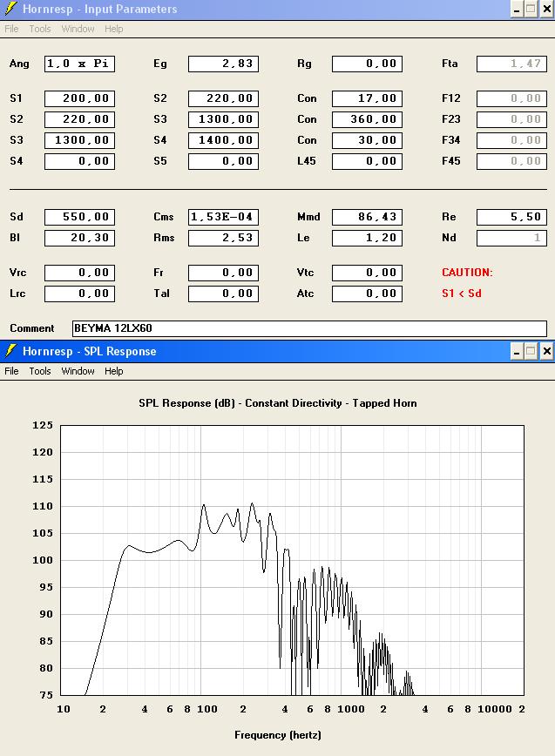Minimize the Input Parameters window
This screenshot has width=555, height=756.
(x=517, y=10)
